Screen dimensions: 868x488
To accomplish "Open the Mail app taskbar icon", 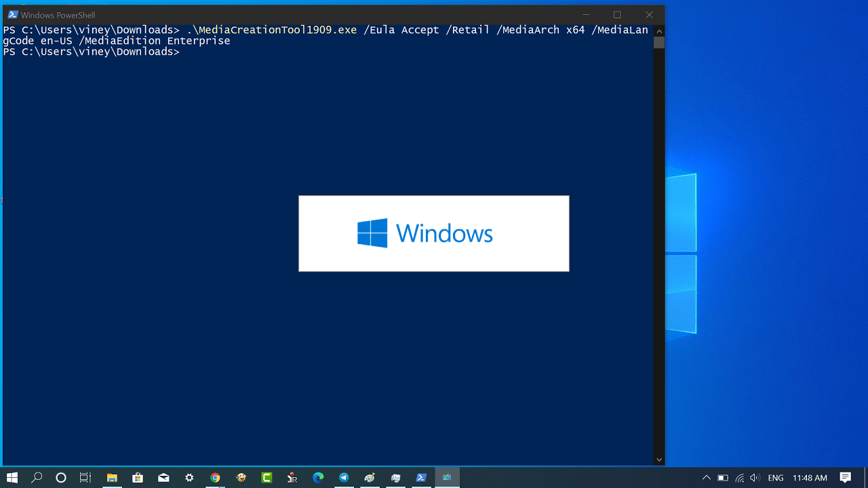I will pos(163,478).
